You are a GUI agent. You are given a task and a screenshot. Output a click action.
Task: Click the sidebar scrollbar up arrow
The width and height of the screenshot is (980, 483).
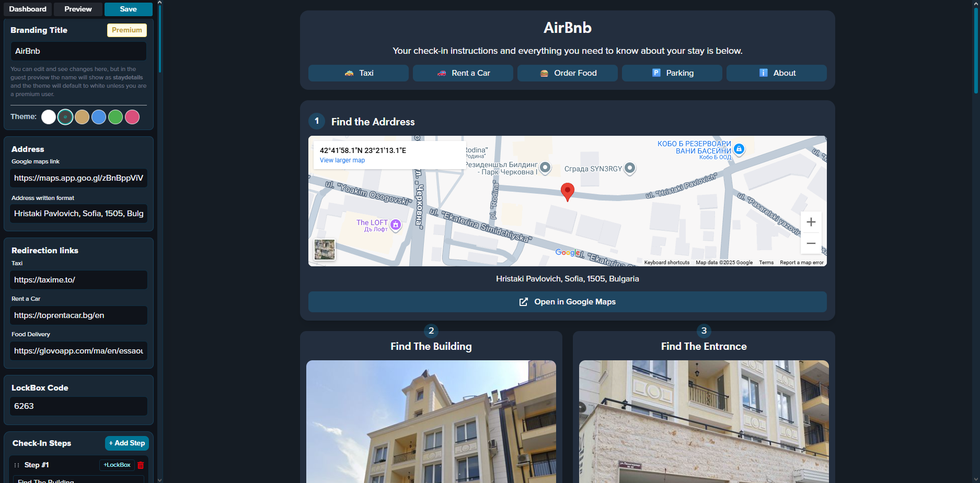pyautogui.click(x=159, y=3)
